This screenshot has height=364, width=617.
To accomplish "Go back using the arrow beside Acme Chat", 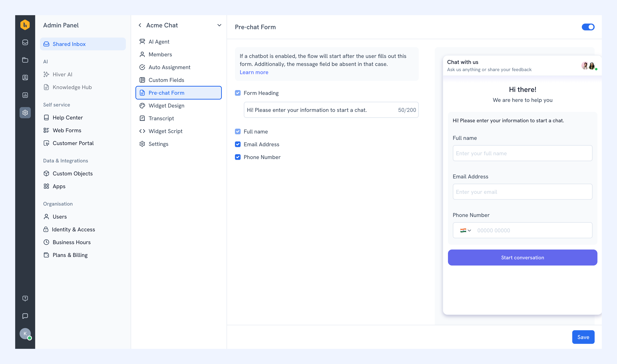I will point(140,25).
